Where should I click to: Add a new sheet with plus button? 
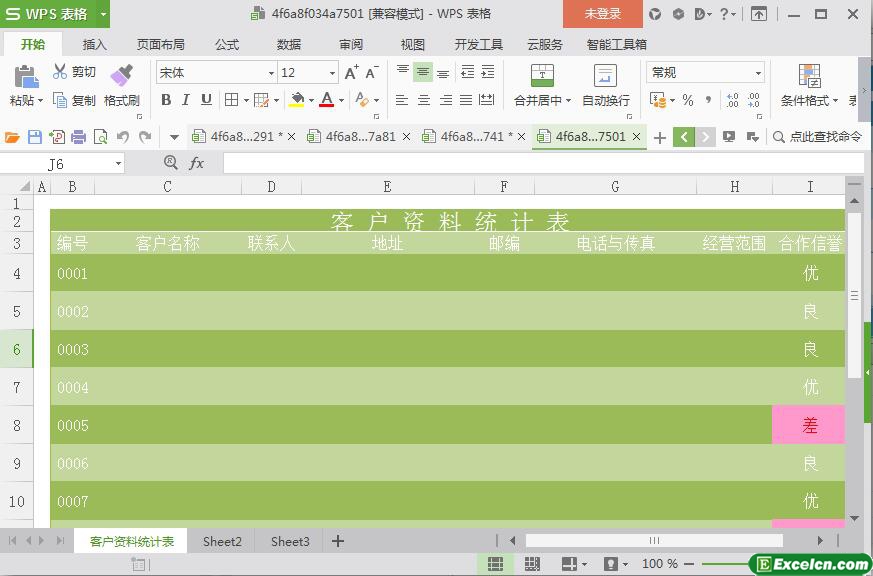(337, 540)
